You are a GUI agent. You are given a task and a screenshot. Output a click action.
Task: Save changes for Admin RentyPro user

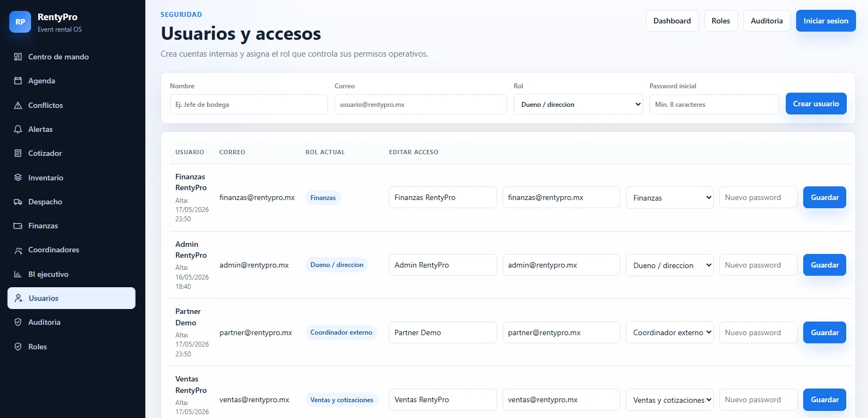pyautogui.click(x=824, y=265)
